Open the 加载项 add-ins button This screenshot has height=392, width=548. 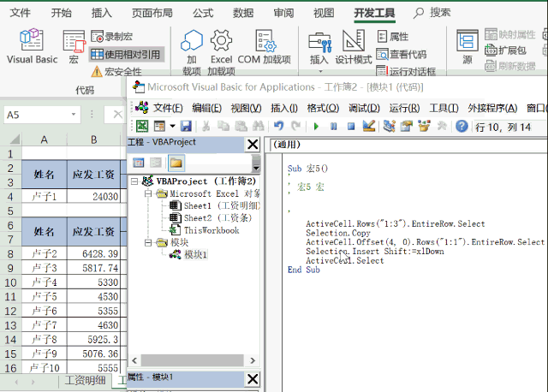point(192,52)
